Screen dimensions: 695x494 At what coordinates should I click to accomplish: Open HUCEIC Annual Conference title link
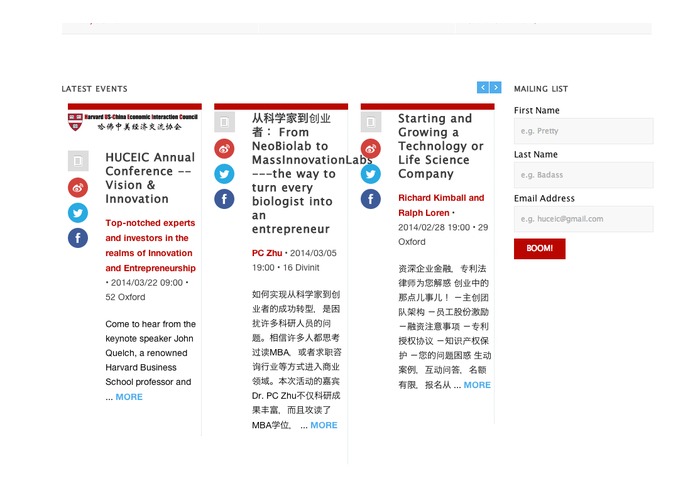150,178
